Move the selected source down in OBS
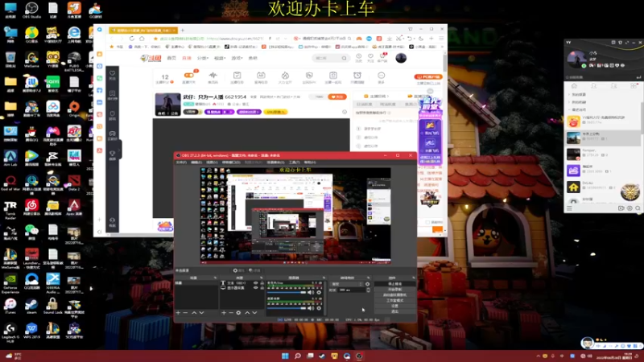This screenshot has width=644, height=362. tap(254, 313)
